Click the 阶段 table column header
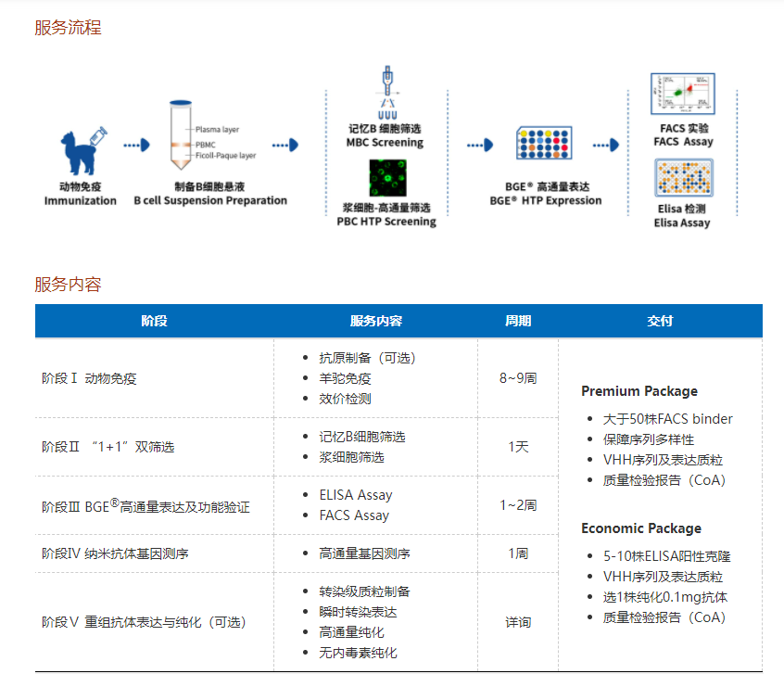 tap(154, 322)
